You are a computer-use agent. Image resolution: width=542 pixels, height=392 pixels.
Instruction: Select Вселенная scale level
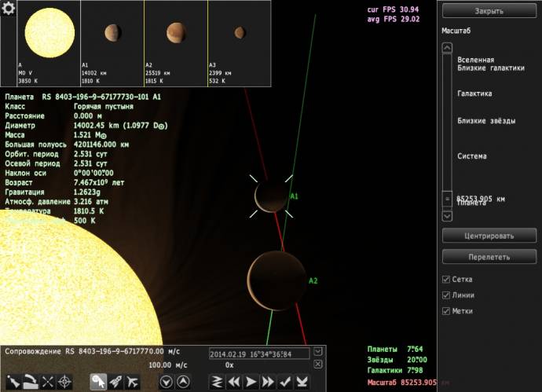click(476, 60)
